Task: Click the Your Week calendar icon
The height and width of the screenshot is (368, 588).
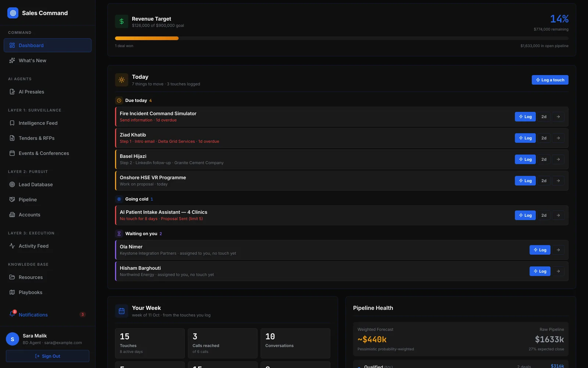Action: pos(122,311)
